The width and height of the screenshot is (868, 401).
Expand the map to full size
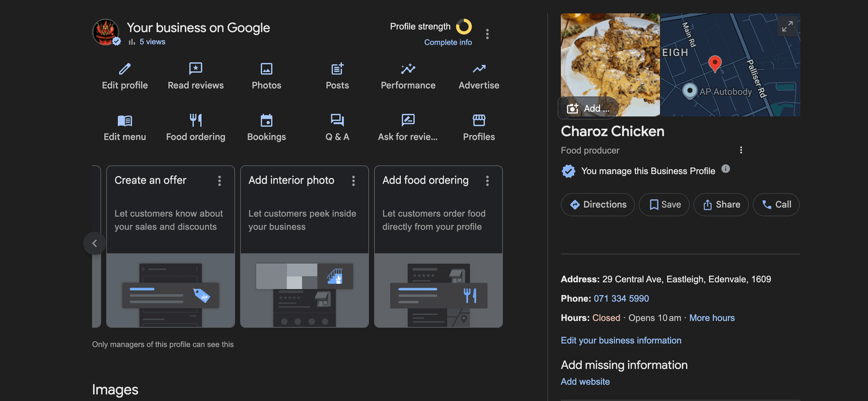[787, 26]
